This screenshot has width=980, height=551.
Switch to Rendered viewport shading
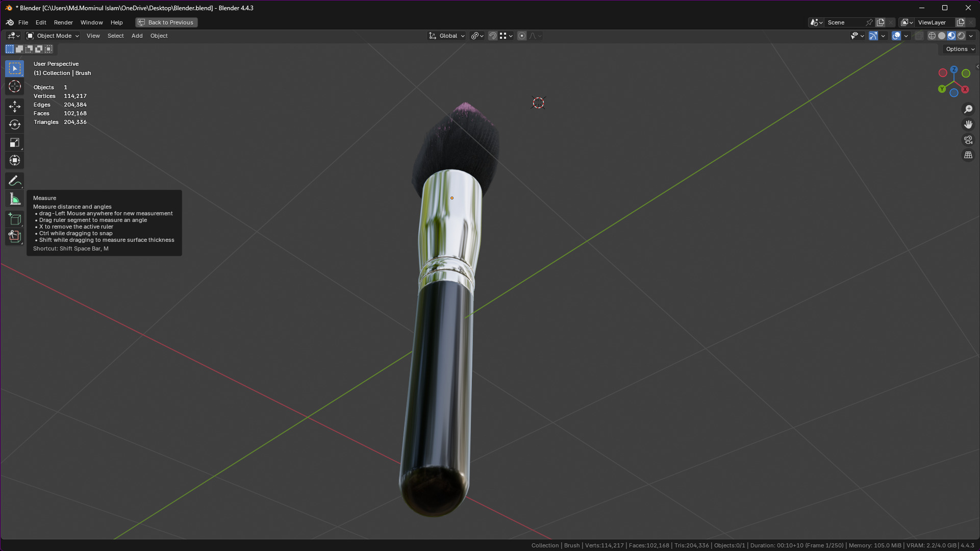[x=961, y=36]
